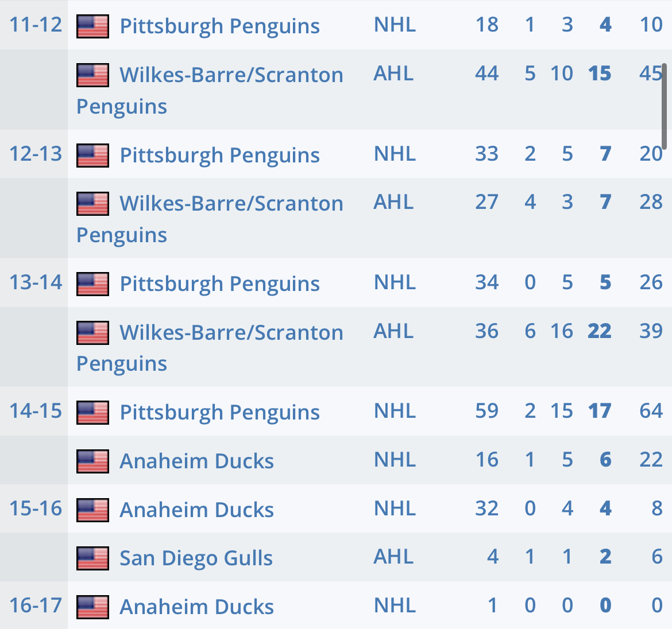Open Anaheim Ducks link with 16 games played

point(196,461)
